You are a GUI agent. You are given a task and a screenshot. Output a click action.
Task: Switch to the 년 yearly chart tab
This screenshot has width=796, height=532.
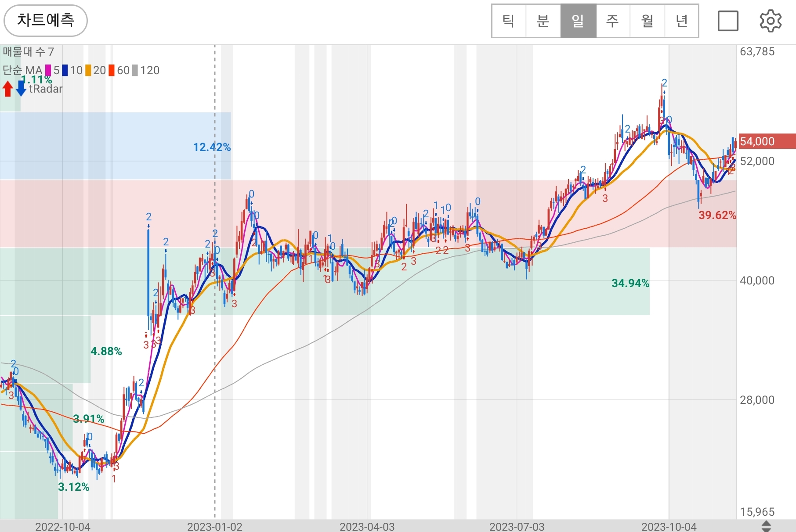coord(681,21)
